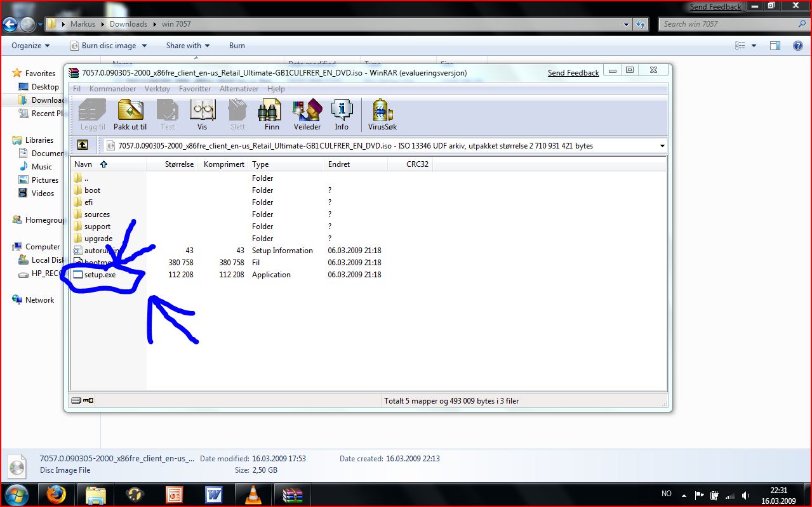The image size is (812, 507).
Task: Refresh the Explorer folder view
Action: tap(641, 24)
